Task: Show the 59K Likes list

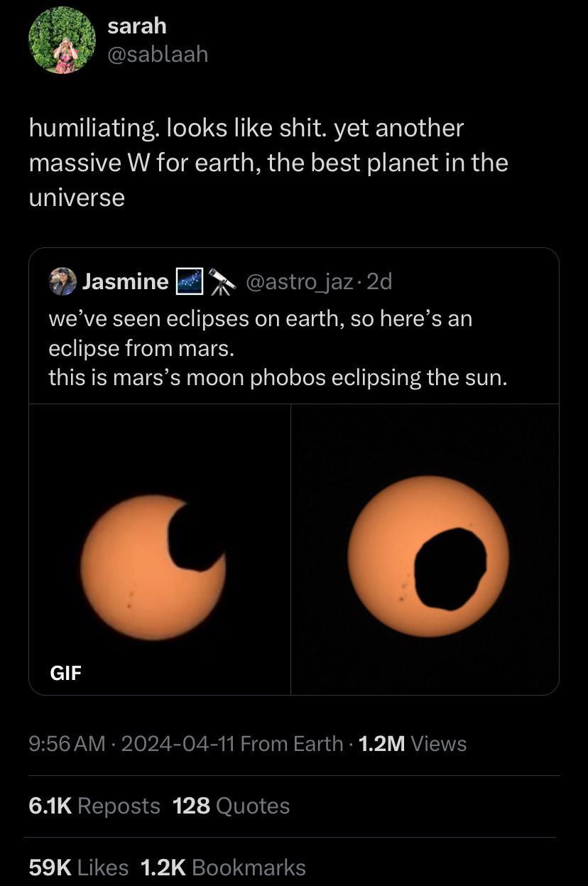Action: tap(78, 867)
